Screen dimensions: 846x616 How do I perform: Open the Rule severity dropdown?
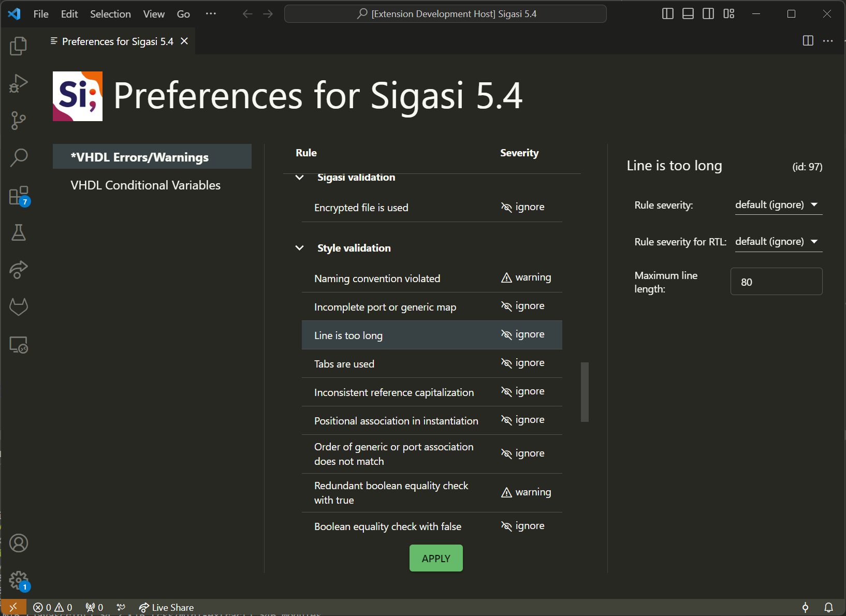coord(779,205)
